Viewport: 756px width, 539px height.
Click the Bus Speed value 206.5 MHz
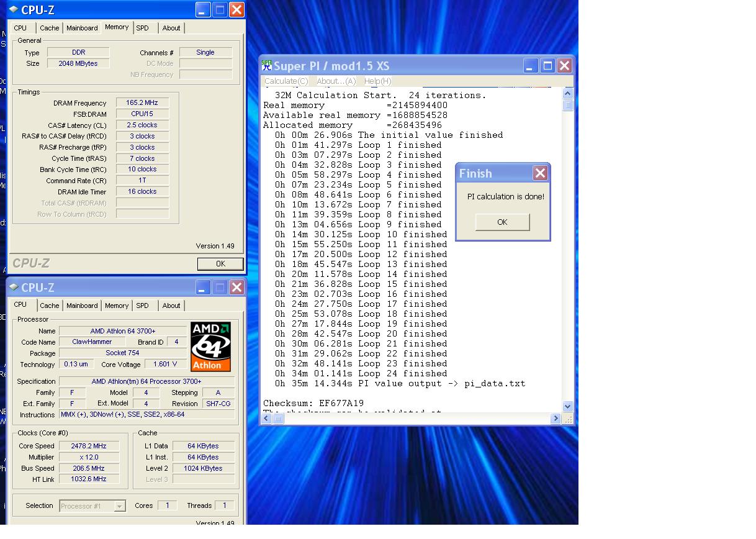89,468
